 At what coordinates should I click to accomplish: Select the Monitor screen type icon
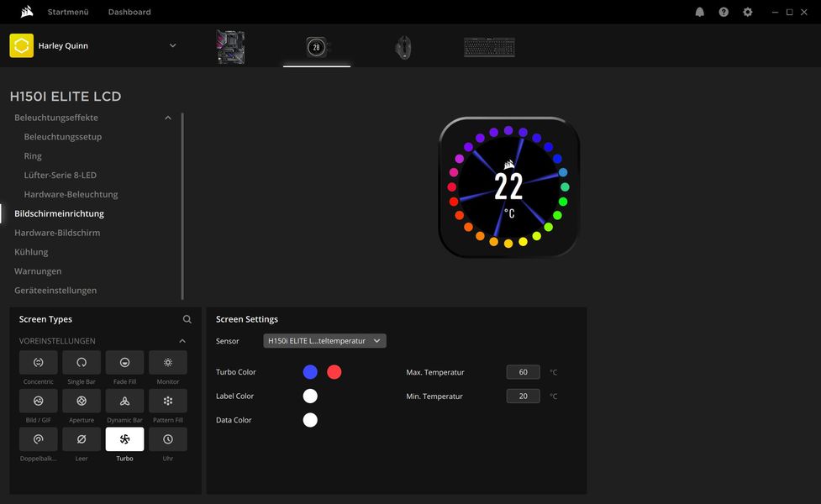click(168, 362)
